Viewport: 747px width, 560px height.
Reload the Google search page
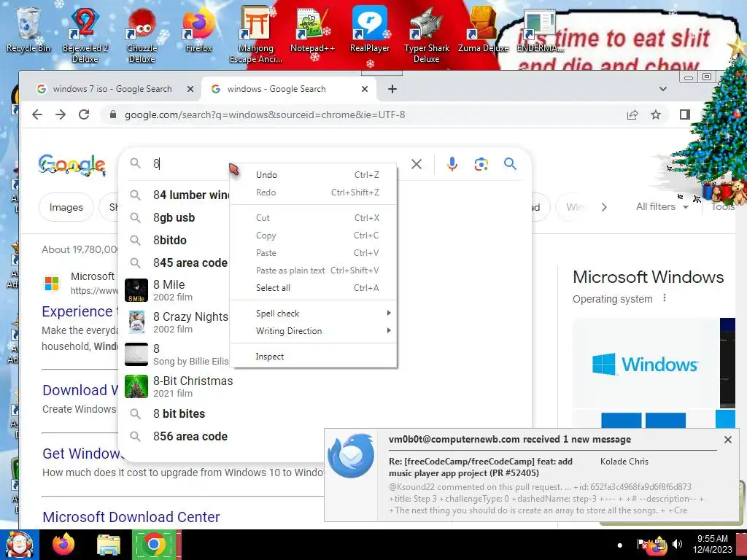[84, 114]
